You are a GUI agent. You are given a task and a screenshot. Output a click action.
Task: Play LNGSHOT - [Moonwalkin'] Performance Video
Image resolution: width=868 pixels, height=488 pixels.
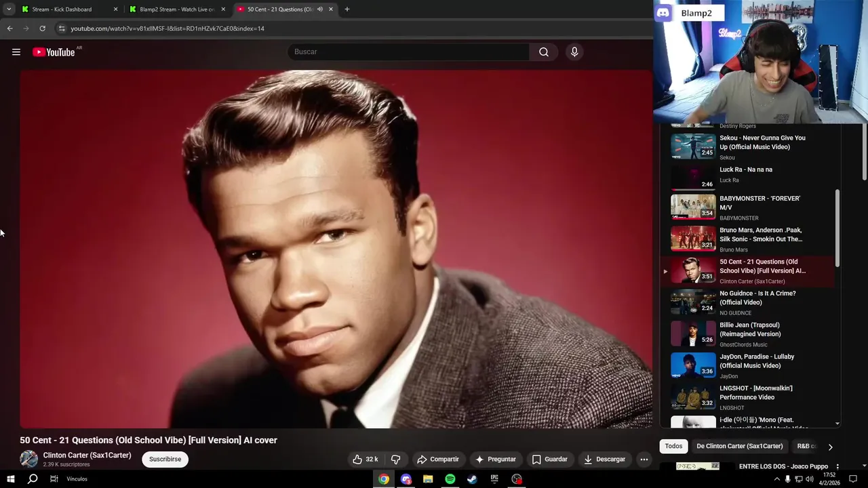[x=746, y=397]
